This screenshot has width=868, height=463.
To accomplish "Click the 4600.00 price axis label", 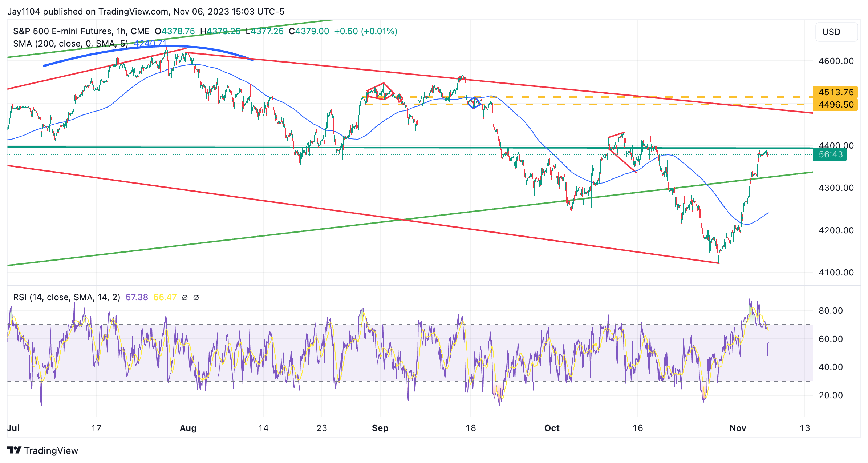I will click(836, 61).
